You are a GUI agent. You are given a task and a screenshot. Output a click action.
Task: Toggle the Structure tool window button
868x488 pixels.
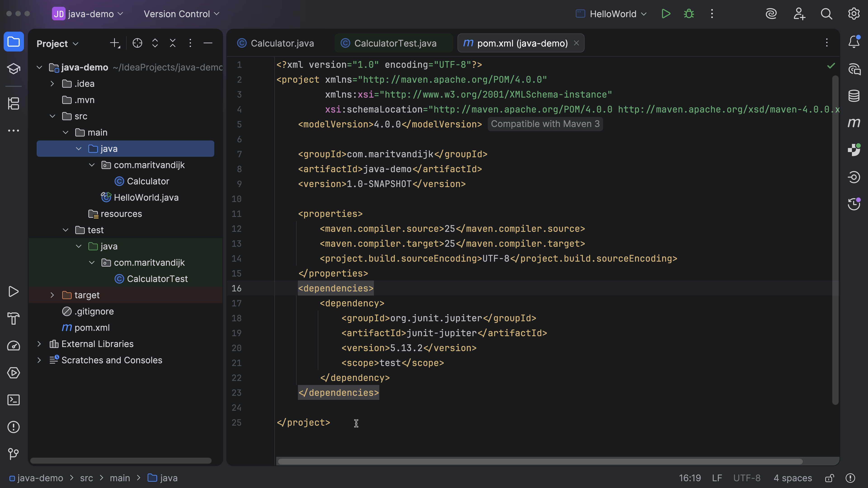[14, 103]
